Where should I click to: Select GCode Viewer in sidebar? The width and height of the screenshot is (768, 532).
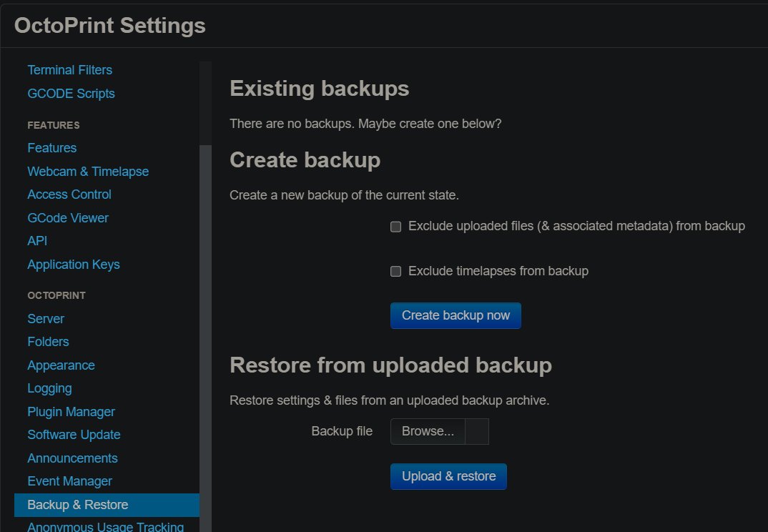68,218
